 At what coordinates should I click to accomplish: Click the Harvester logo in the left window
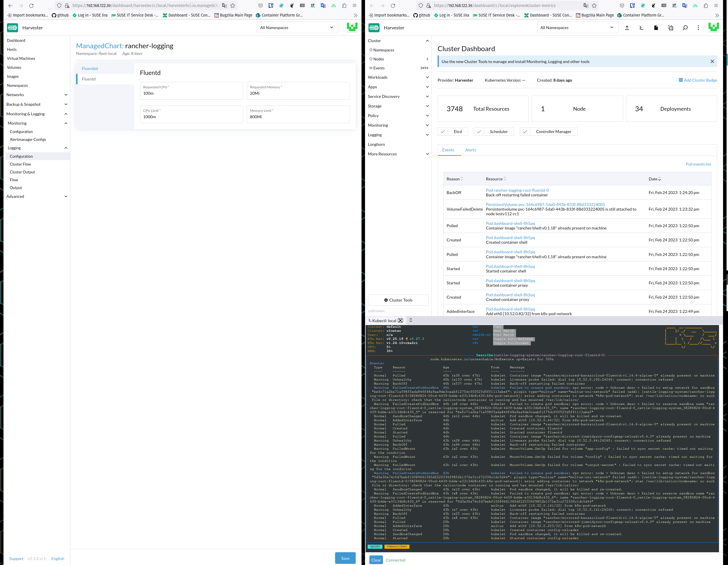(12, 28)
